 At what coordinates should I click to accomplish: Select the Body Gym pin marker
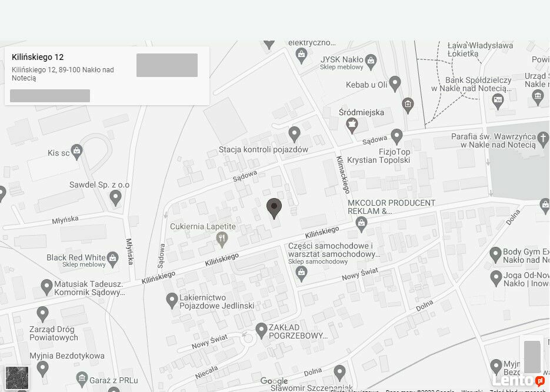(495, 255)
